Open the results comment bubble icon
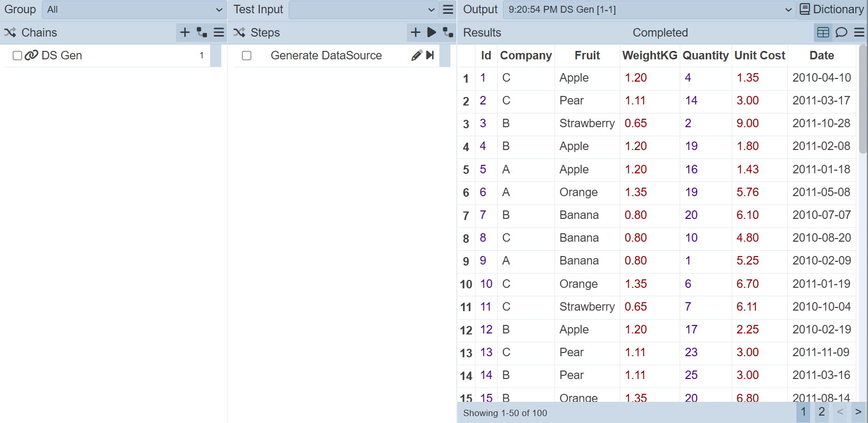This screenshot has height=423, width=868. [x=841, y=32]
